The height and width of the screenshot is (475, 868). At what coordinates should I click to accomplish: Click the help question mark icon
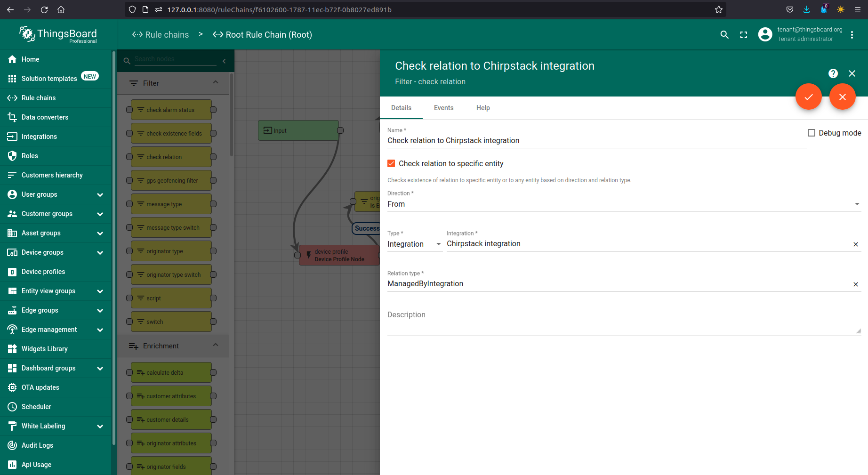(833, 73)
